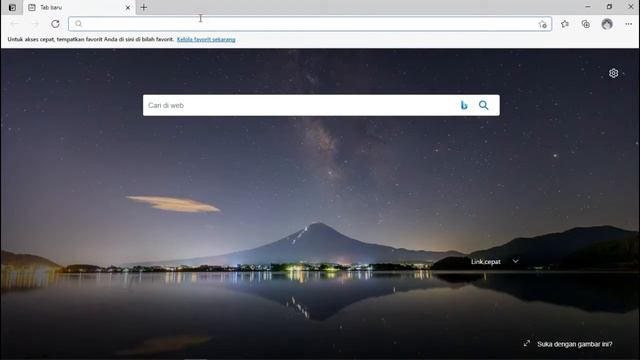The height and width of the screenshot is (360, 640).
Task: Open the browser settings and more menu
Action: coord(629,24)
